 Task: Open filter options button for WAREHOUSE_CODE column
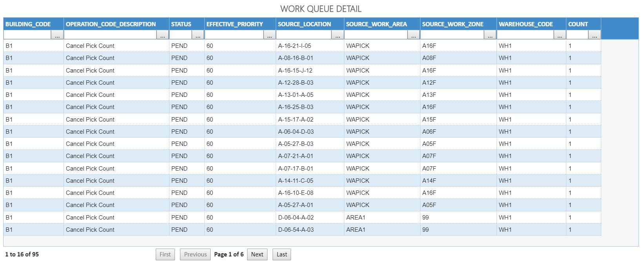[560, 35]
